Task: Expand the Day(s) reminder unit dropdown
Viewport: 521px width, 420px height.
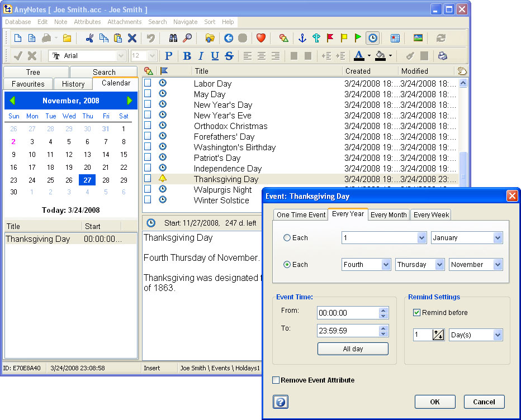Action: coord(498,335)
